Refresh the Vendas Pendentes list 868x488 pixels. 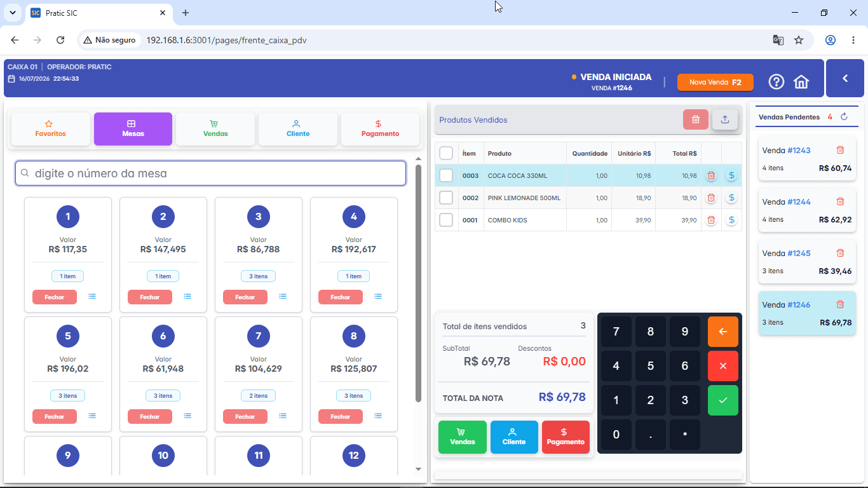point(844,117)
